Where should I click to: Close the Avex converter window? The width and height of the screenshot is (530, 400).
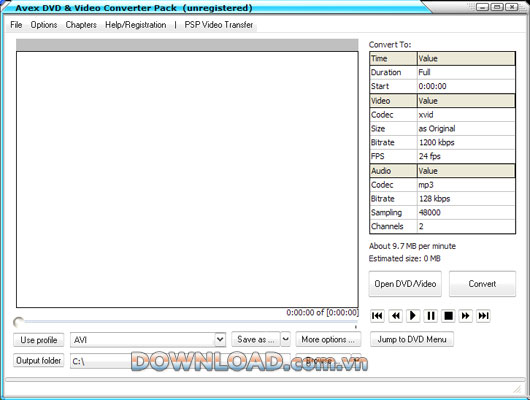click(x=512, y=7)
